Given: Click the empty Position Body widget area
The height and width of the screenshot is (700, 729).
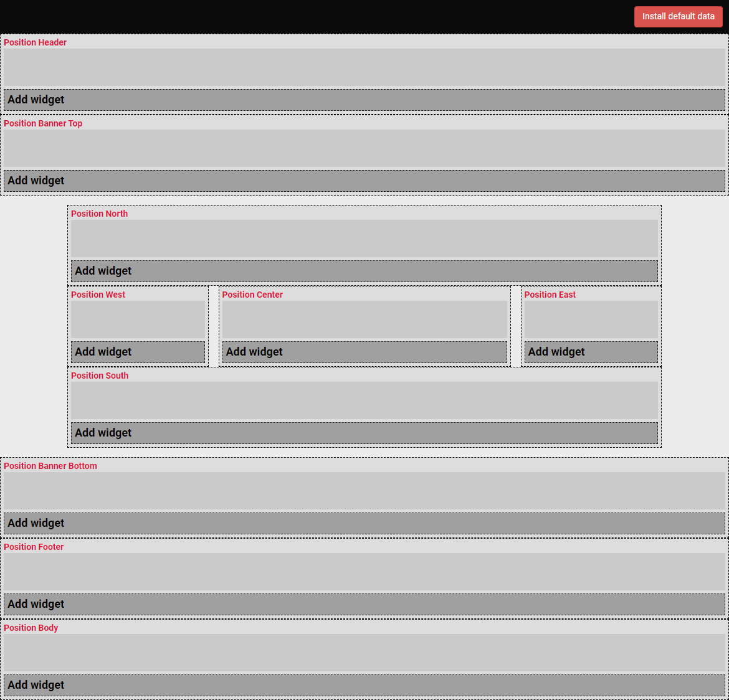Looking at the screenshot, I should pyautogui.click(x=364, y=653).
